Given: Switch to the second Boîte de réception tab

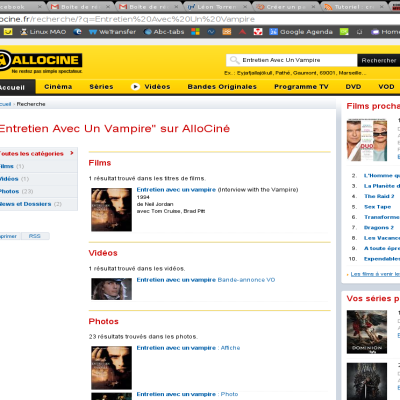Looking at the screenshot, I should pos(148,7).
